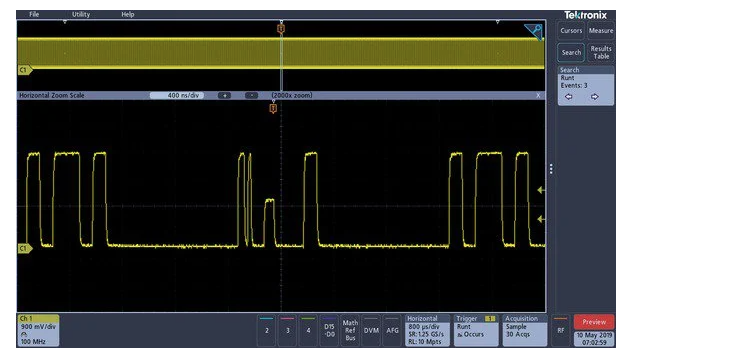This screenshot has width=746, height=360.
Task: Open the Trigger Runt settings badge
Action: [476, 330]
